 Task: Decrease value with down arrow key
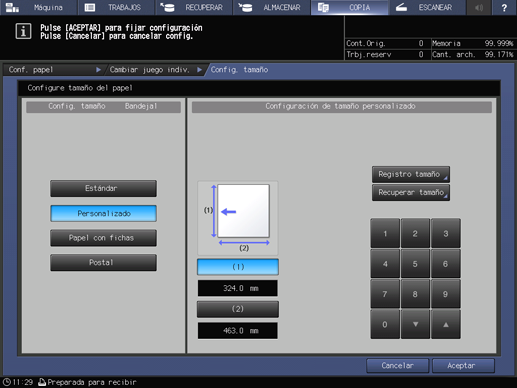coord(415,324)
